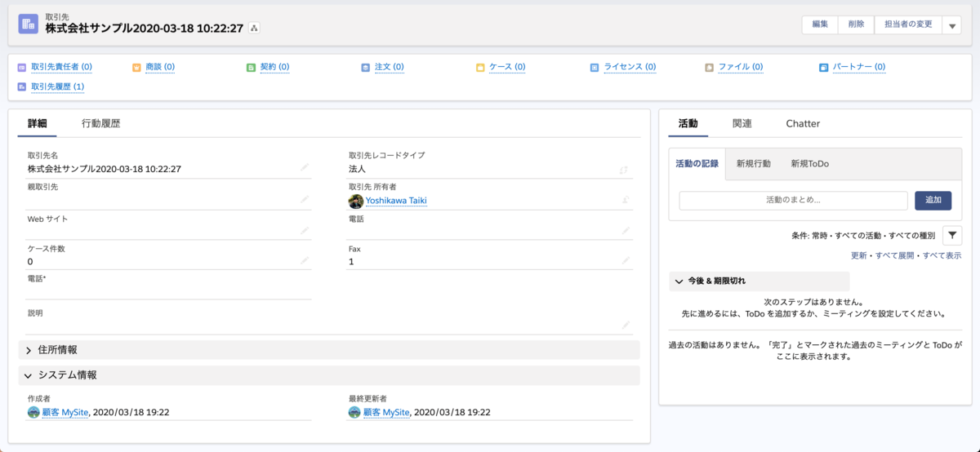The image size is (980, 452).
Task: Open 取引先責任者 (0) related link
Action: tap(62, 67)
